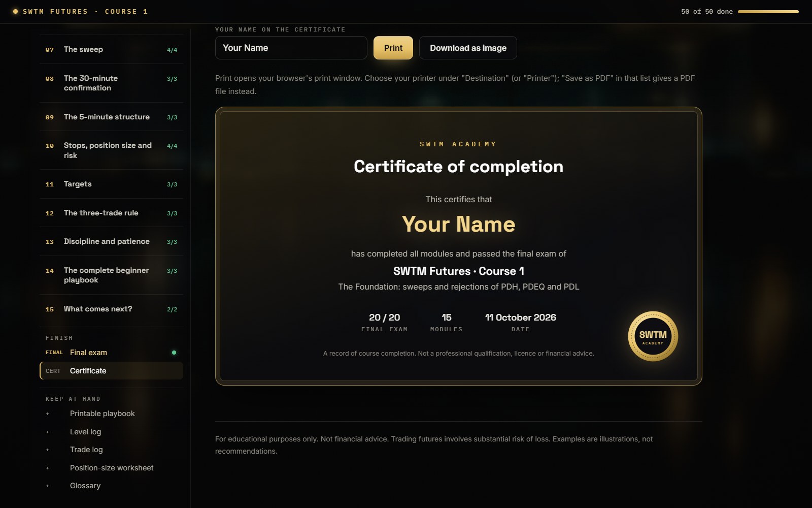Open the Printable playbook link
This screenshot has width=812, height=508.
pyautogui.click(x=111, y=414)
